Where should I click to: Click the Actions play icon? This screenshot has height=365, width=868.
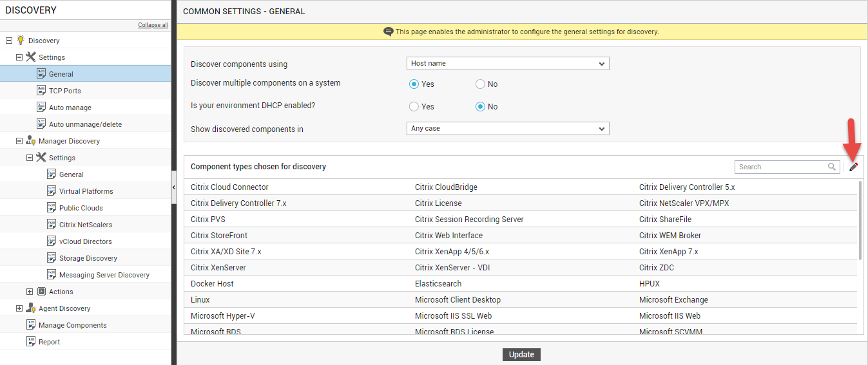click(x=41, y=291)
